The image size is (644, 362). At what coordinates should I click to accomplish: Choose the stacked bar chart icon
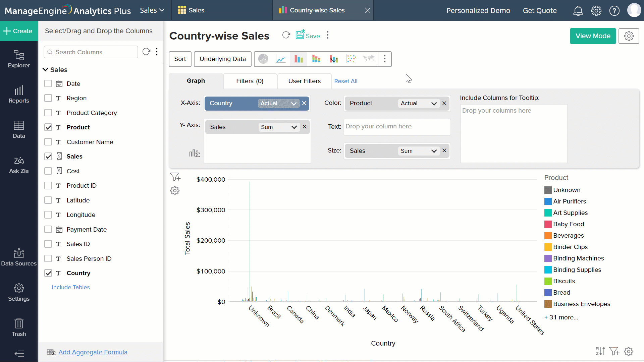pos(316,59)
